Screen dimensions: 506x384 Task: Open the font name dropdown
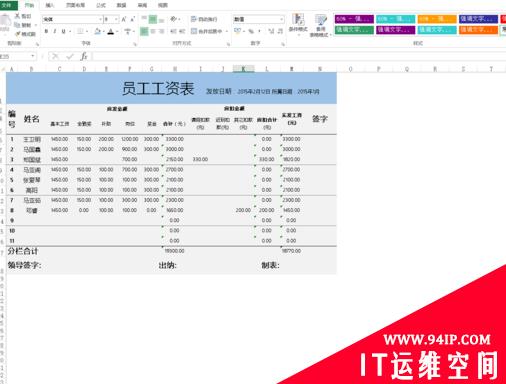pyautogui.click(x=100, y=19)
